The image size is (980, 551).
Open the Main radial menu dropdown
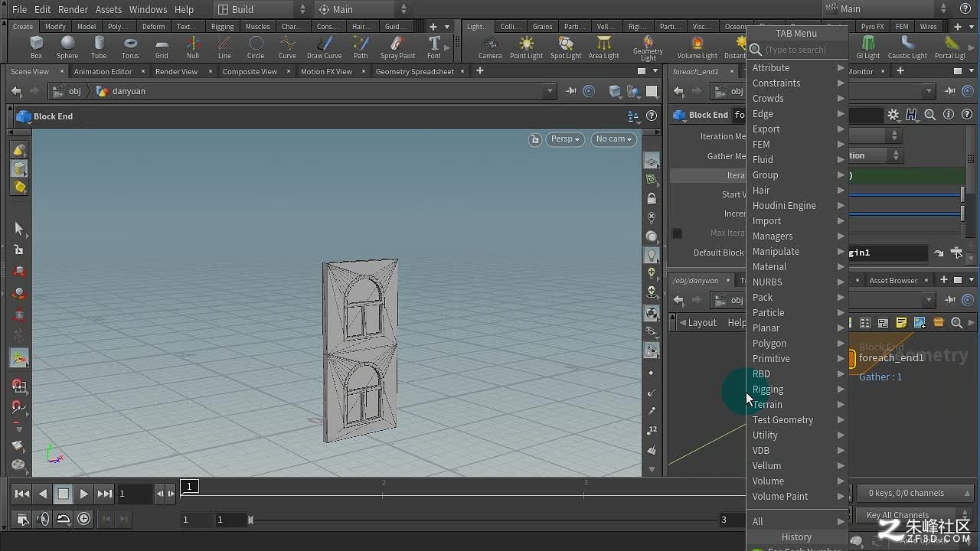(363, 9)
